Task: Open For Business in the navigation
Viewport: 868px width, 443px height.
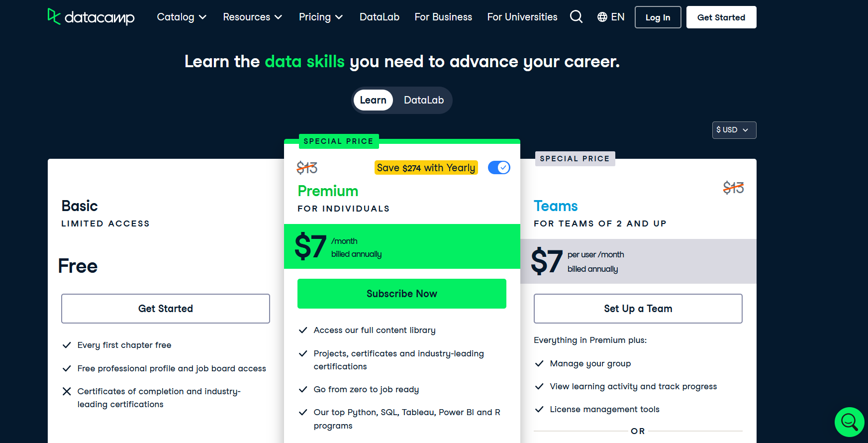Action: point(443,17)
